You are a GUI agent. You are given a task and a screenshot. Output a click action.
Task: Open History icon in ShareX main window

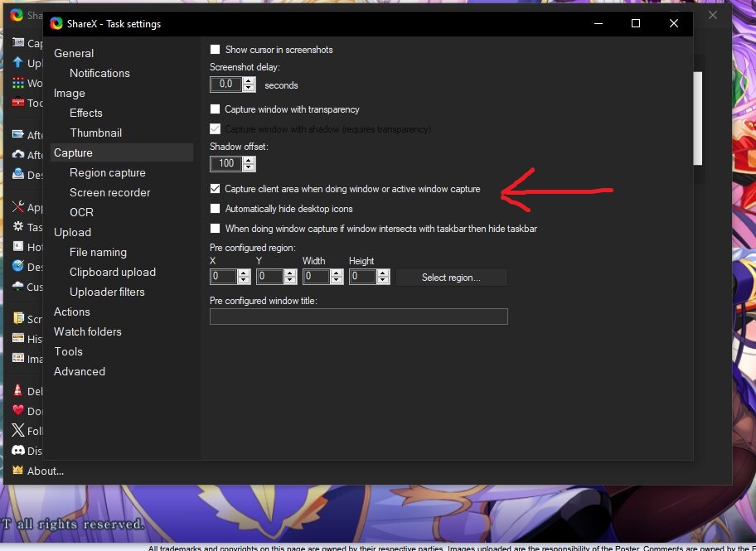18,338
